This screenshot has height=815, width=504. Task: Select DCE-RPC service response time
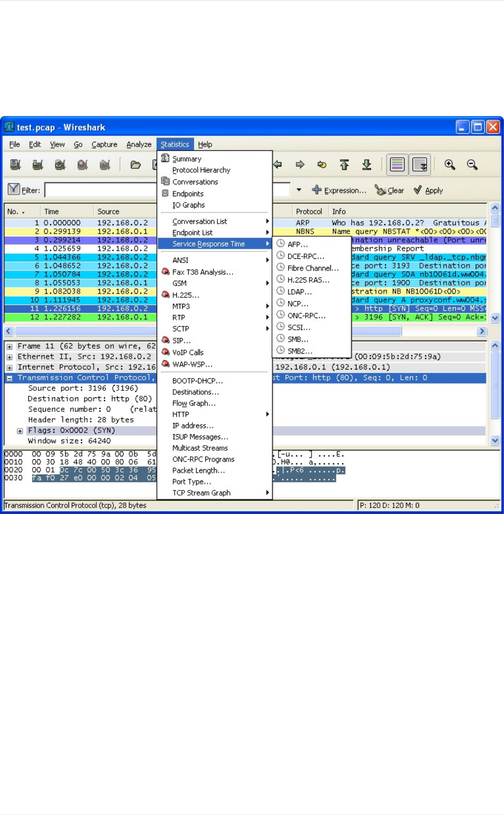click(x=312, y=256)
